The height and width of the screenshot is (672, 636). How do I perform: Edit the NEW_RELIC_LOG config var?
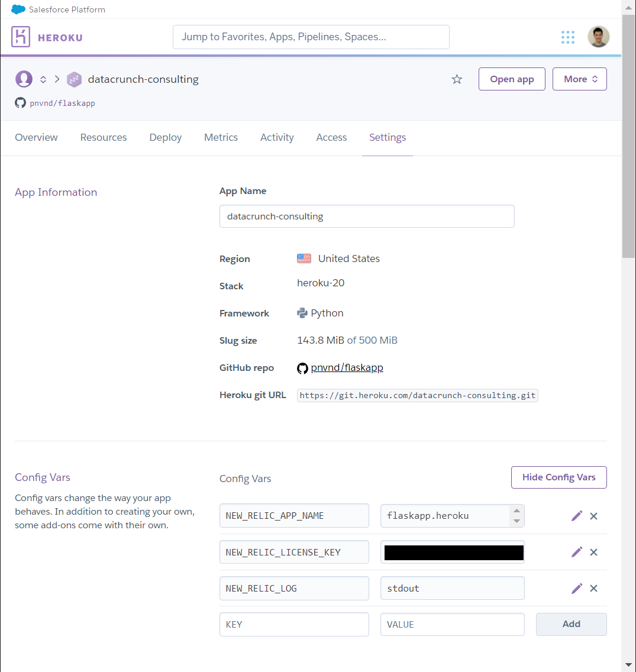(x=577, y=589)
